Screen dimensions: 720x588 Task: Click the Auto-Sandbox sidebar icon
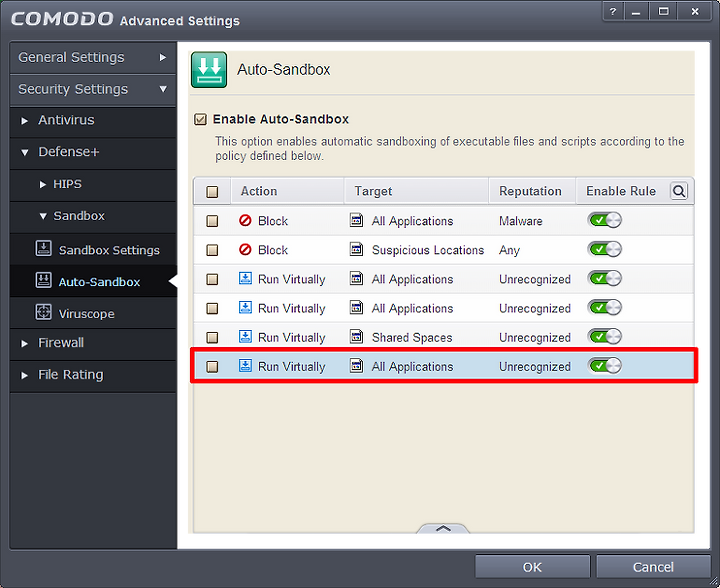[x=44, y=280]
